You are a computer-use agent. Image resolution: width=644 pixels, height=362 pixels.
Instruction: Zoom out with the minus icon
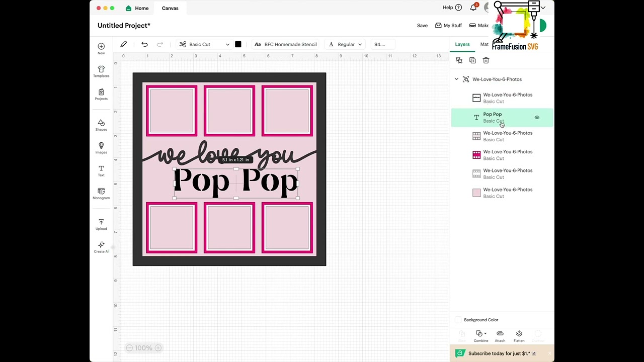(x=129, y=348)
